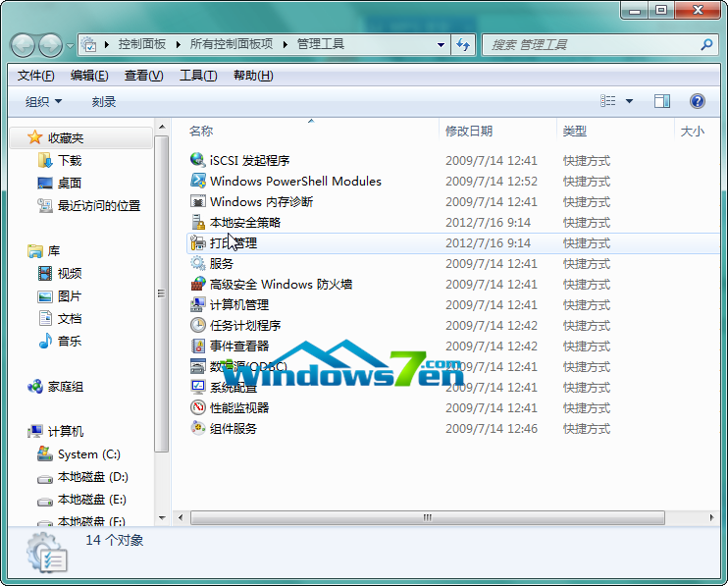728x586 pixels.
Task: Open the 任务计划程序 clock icon
Action: point(197,325)
